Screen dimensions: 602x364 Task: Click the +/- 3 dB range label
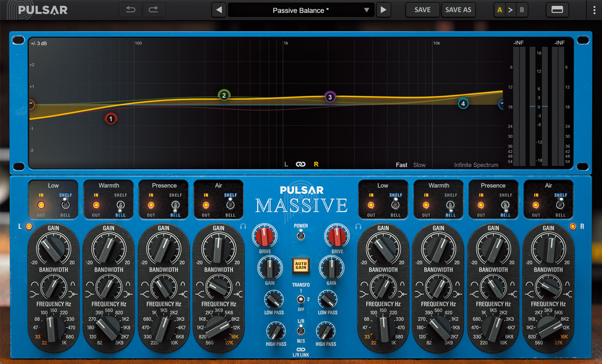coord(39,43)
